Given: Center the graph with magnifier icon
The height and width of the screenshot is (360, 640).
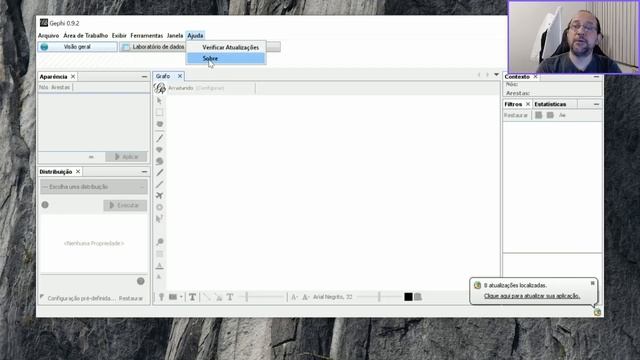Looking at the screenshot, I should point(160,242).
